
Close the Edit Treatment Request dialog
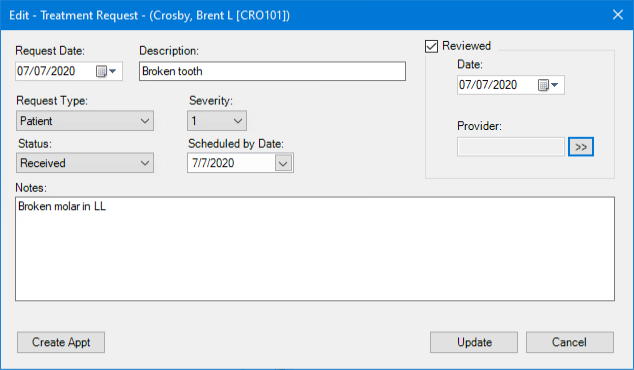coord(617,15)
